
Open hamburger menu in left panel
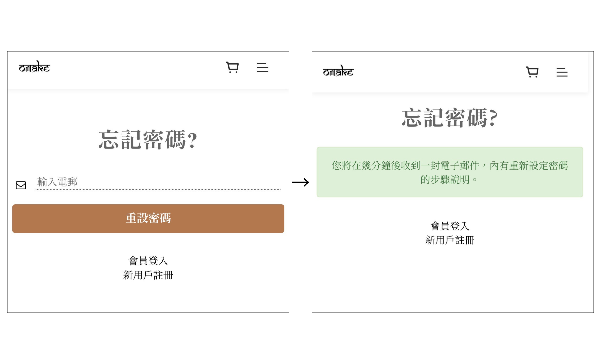pos(262,68)
